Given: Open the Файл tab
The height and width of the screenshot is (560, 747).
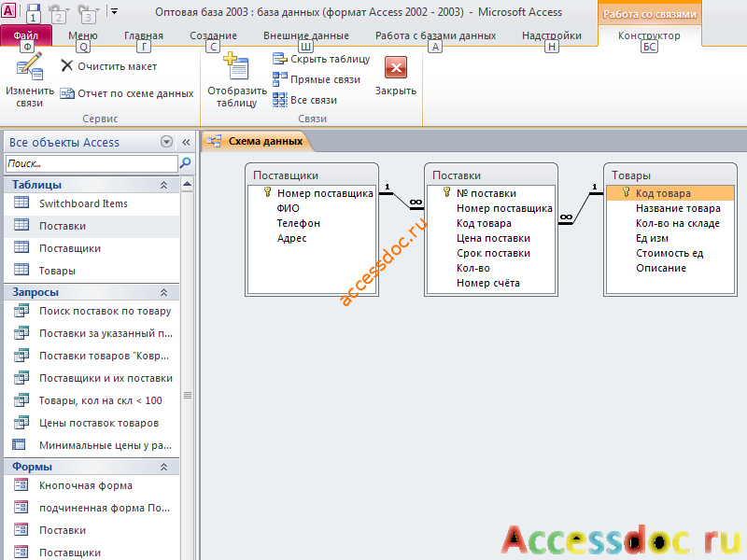Looking at the screenshot, I should [26, 35].
